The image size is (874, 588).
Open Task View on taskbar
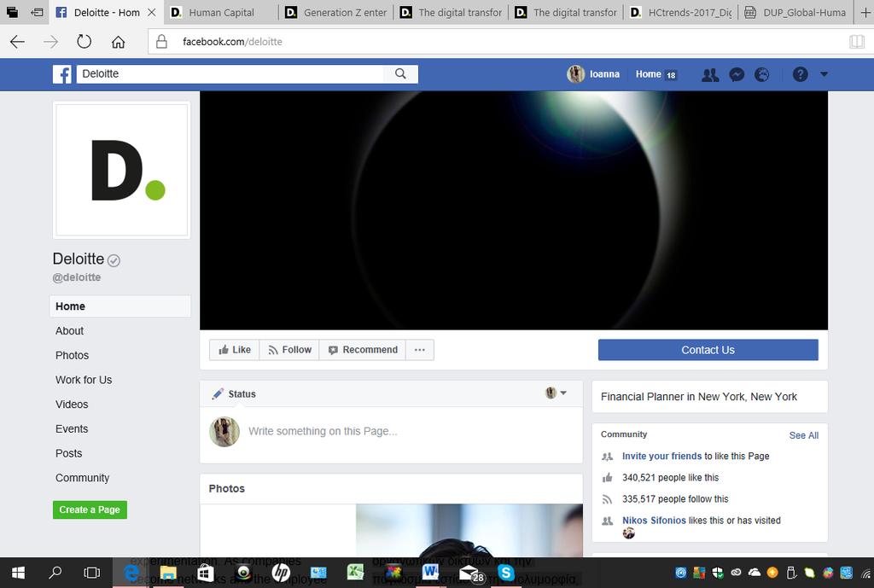pyautogui.click(x=92, y=573)
